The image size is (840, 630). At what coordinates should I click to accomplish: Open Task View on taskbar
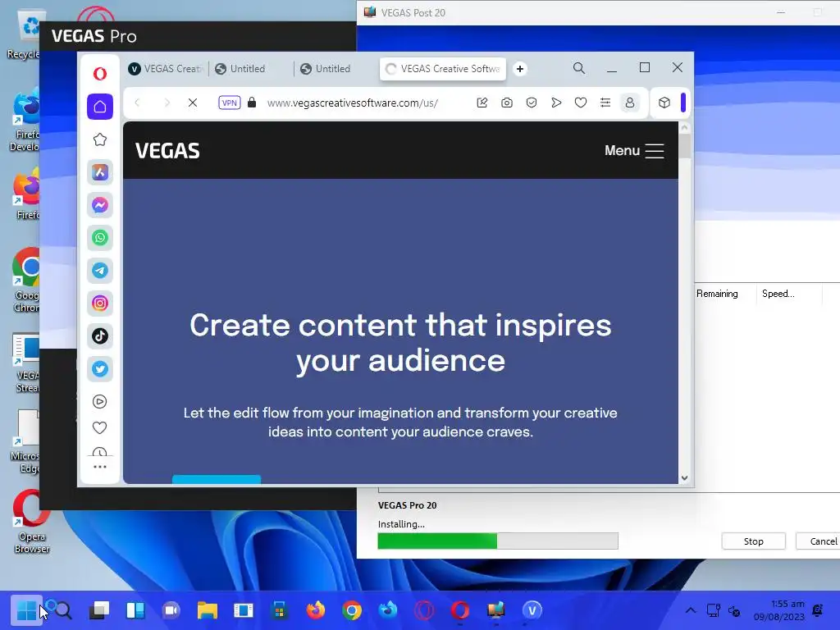(x=99, y=610)
